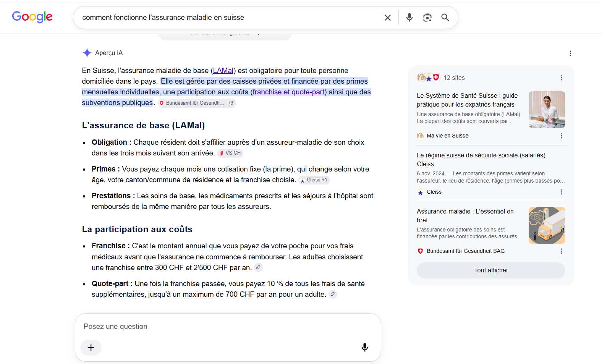
Task: Click the Cleiss +1 source chip
Action: [314, 180]
